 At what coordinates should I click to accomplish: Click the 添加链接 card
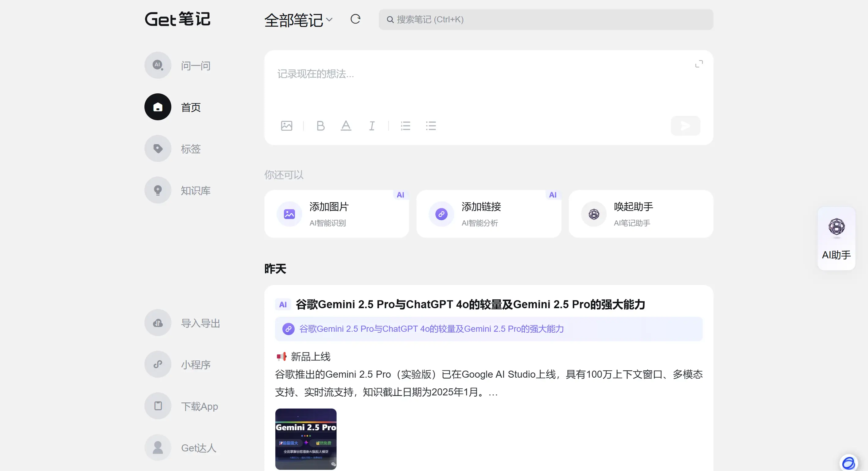[x=489, y=214]
